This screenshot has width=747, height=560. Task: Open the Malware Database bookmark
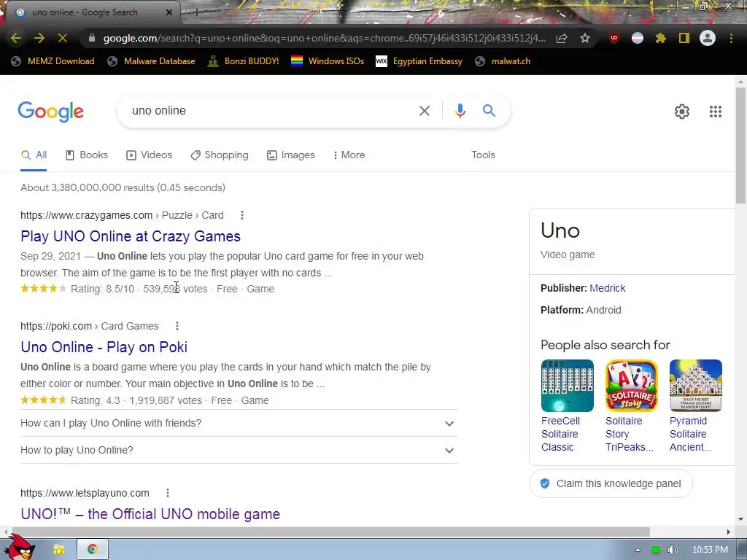[x=151, y=61]
